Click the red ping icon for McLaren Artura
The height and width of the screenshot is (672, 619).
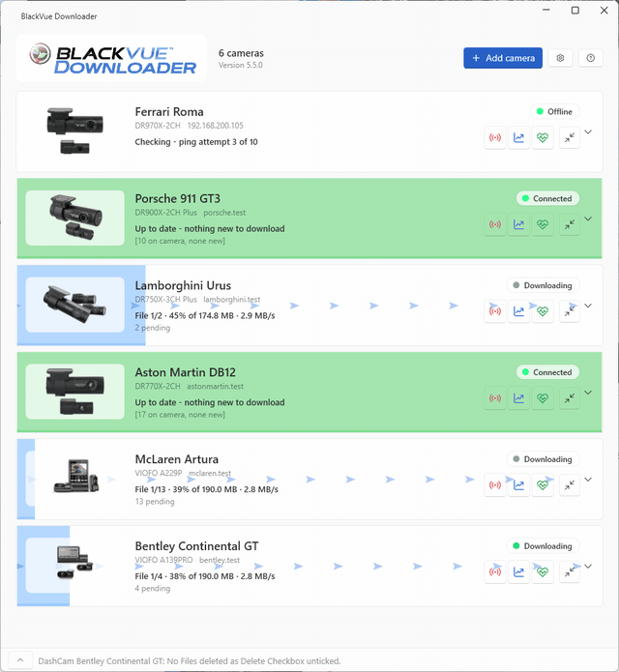[x=495, y=485]
